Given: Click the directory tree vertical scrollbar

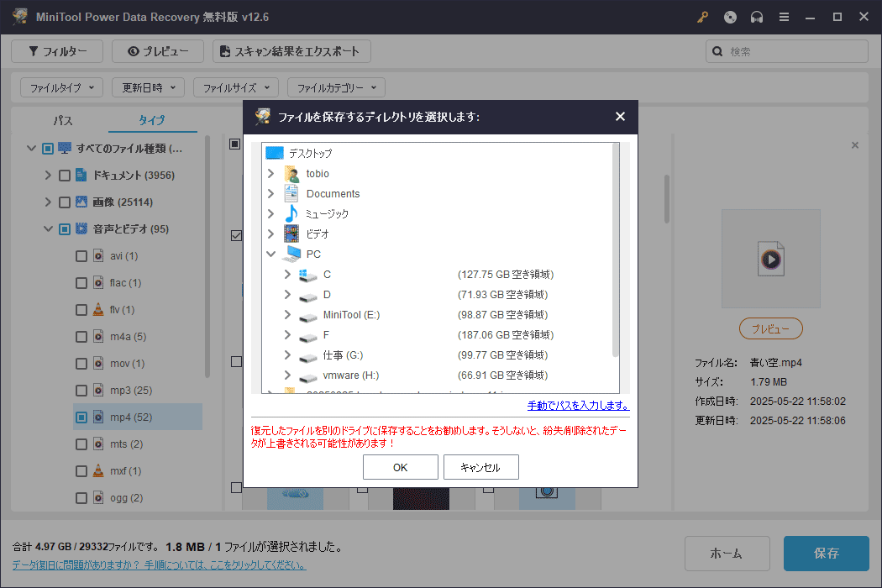Looking at the screenshot, I should click(x=615, y=251).
